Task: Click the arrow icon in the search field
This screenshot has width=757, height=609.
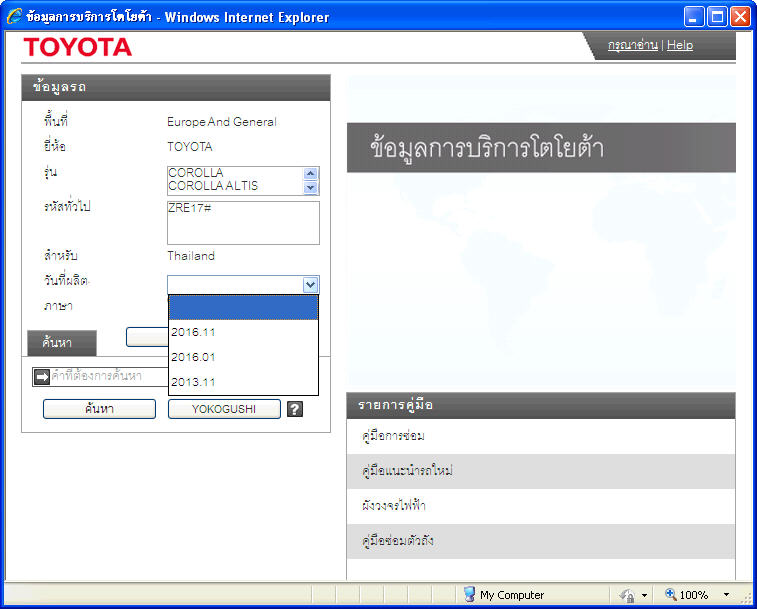Action: [x=42, y=376]
